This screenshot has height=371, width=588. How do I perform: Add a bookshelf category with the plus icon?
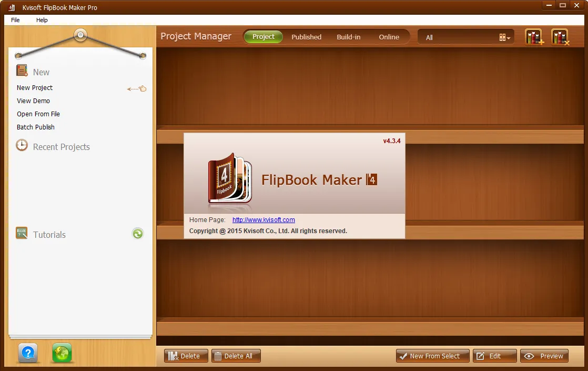(534, 37)
